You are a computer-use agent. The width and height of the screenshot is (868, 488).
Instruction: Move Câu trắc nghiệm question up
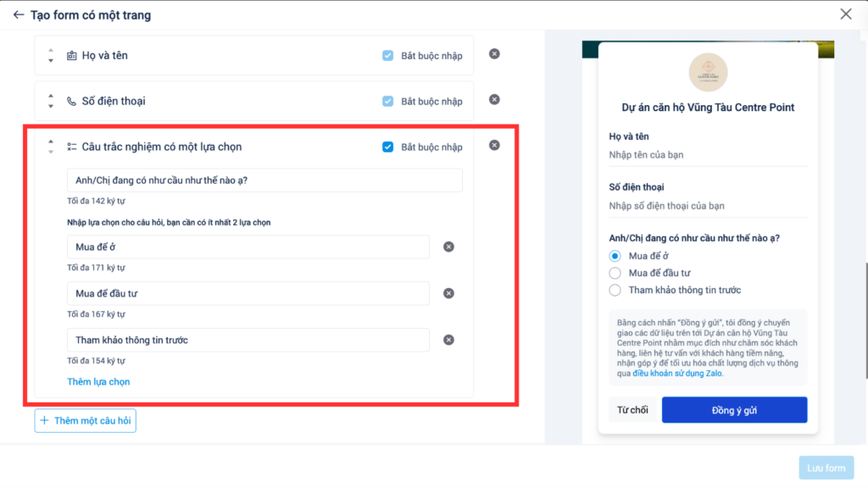tap(51, 141)
